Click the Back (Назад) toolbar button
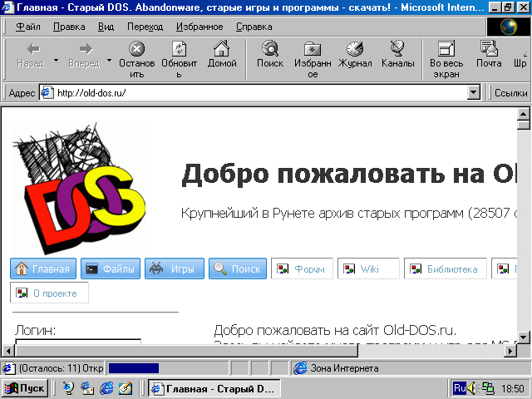The width and height of the screenshot is (532, 399). [x=31, y=56]
